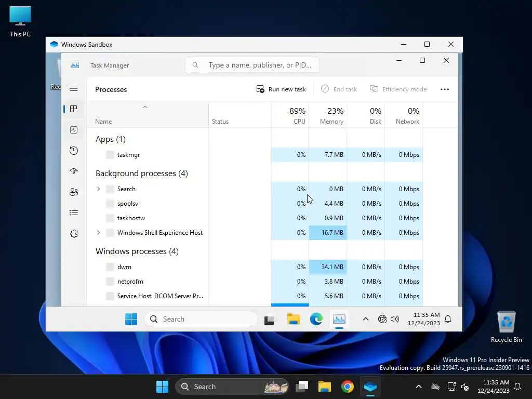Sort processes by Disk column
The image size is (532, 399).
[x=366, y=115]
